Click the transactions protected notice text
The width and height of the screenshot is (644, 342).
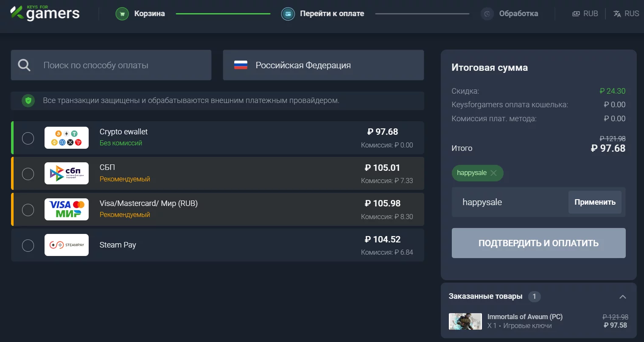(191, 100)
